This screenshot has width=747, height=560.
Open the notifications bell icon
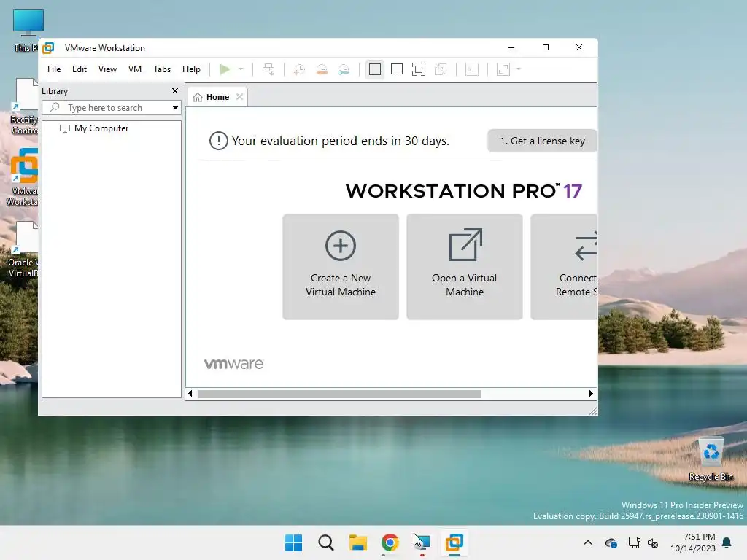pyautogui.click(x=727, y=542)
